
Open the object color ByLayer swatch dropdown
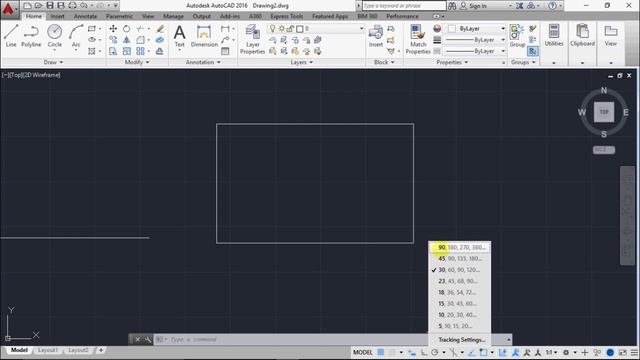click(x=476, y=29)
